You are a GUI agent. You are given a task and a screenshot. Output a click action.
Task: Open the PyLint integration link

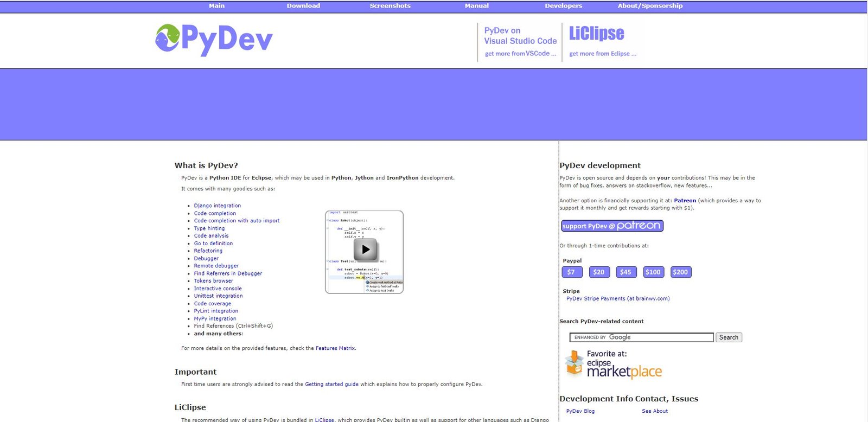[x=216, y=311]
